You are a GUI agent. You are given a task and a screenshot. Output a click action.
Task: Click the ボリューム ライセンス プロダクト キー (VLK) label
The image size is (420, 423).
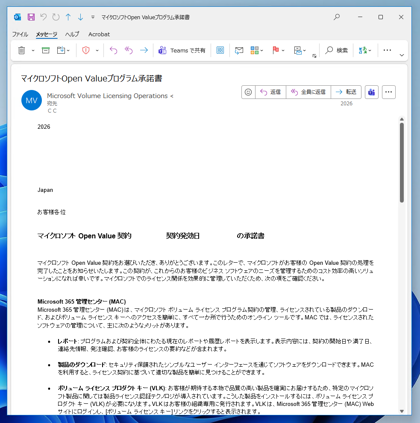click(x=111, y=388)
